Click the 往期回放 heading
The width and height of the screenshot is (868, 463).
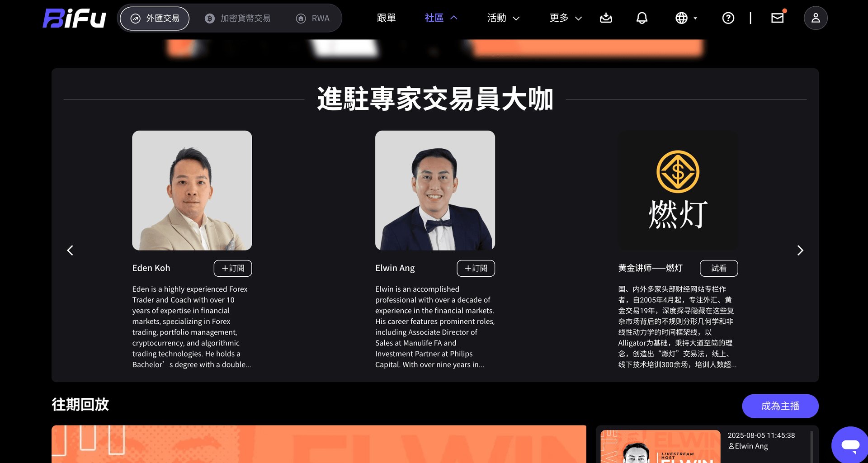tap(80, 404)
